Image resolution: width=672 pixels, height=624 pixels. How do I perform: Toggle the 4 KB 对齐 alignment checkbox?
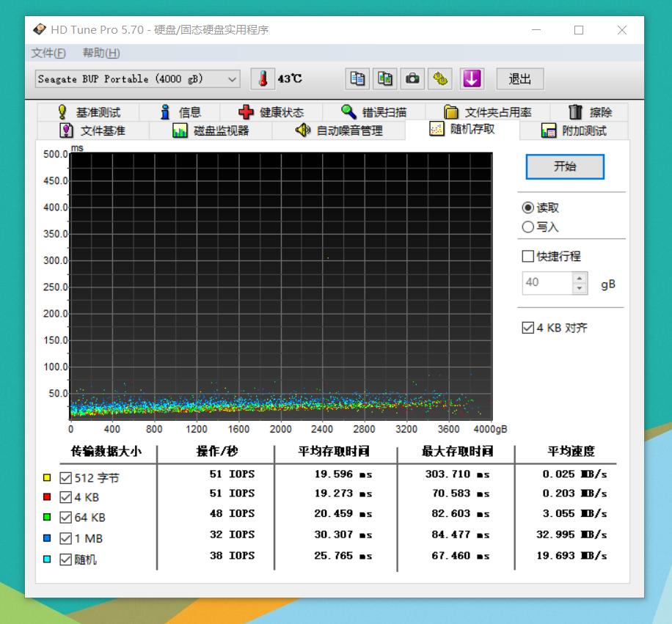[x=527, y=328]
